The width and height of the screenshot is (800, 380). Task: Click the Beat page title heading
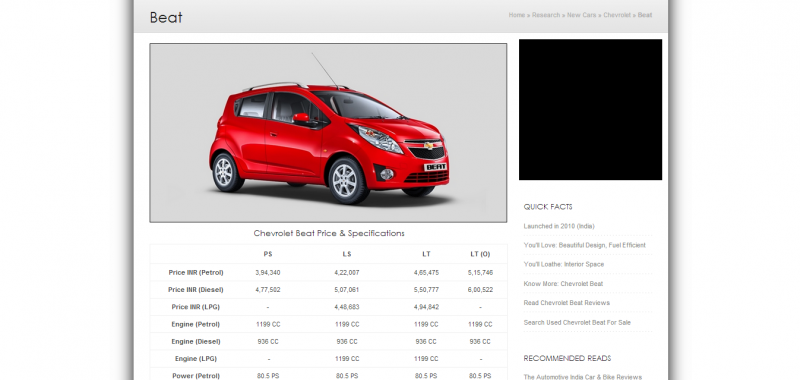(x=166, y=17)
